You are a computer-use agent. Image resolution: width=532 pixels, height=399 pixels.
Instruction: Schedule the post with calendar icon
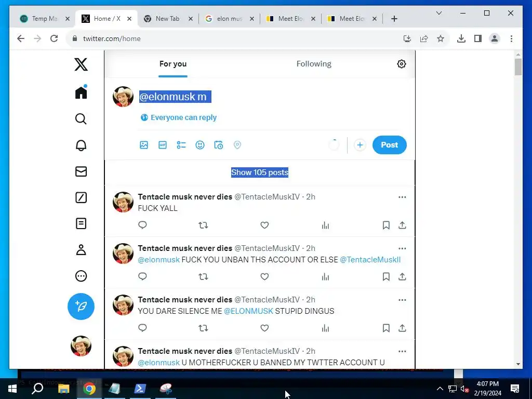point(219,145)
